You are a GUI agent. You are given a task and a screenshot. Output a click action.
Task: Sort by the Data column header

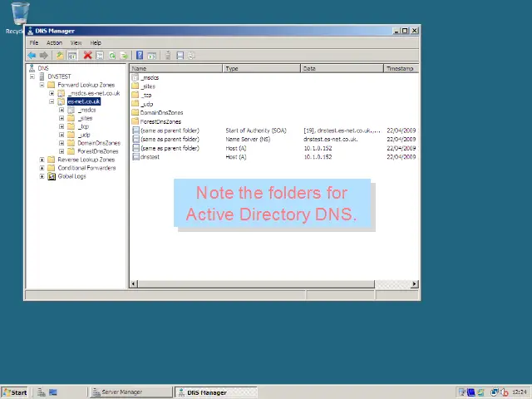click(x=342, y=68)
